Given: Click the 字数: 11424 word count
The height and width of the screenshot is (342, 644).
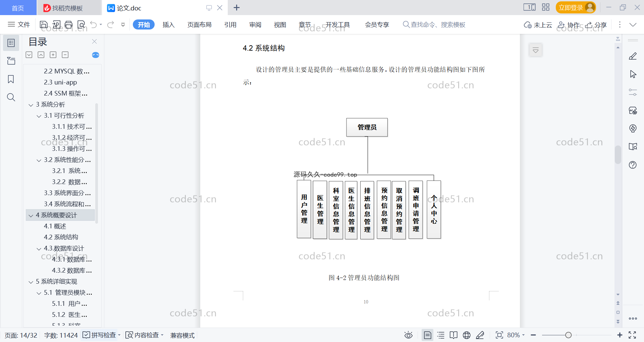Looking at the screenshot, I should tap(61, 335).
